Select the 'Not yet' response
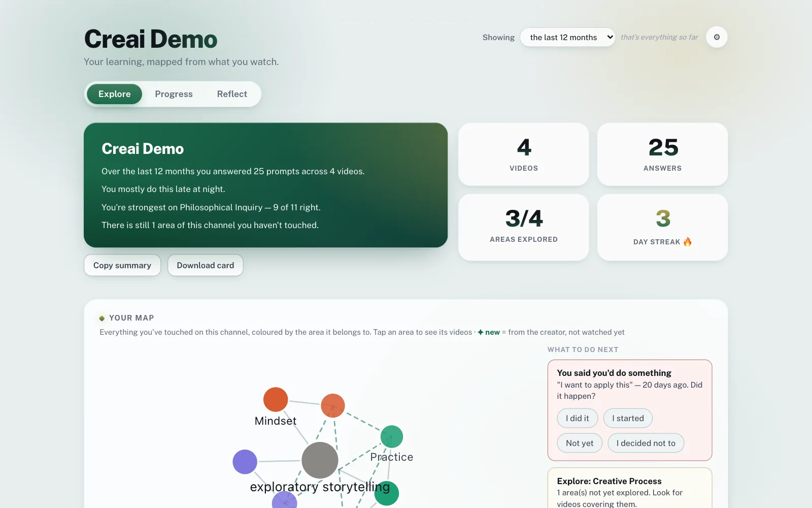 580,443
